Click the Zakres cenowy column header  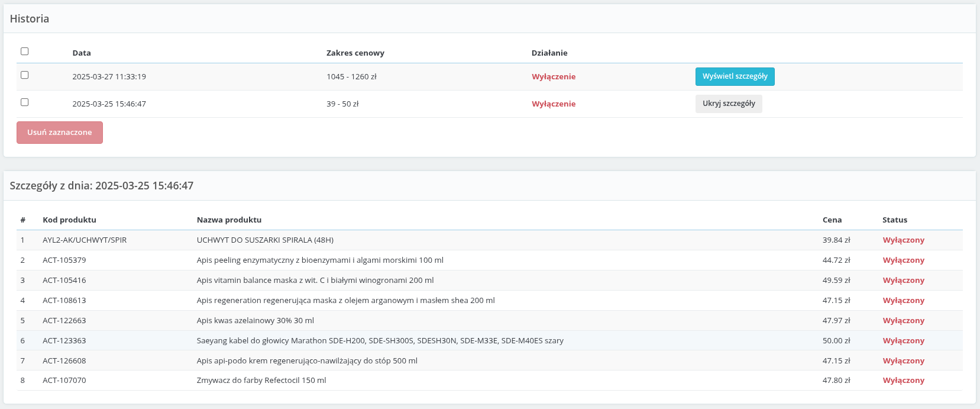tap(355, 53)
